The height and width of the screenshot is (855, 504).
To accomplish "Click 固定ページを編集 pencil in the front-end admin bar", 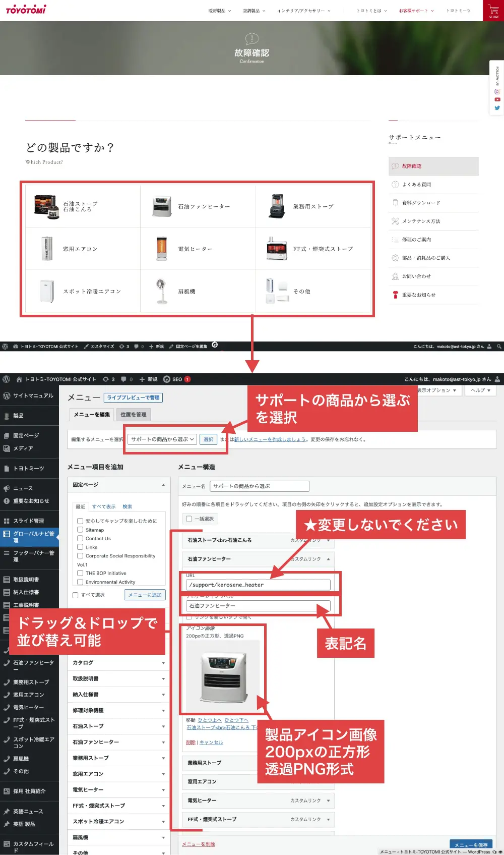I will tap(188, 347).
